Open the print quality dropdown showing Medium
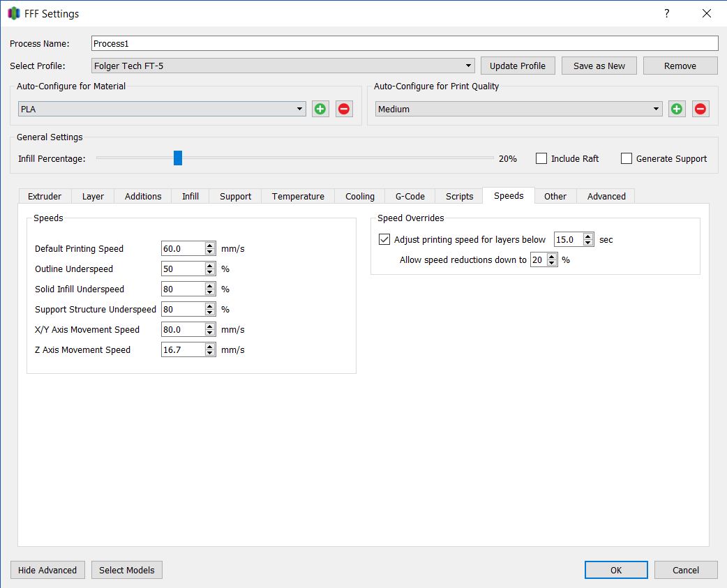The image size is (727, 588). (x=518, y=109)
